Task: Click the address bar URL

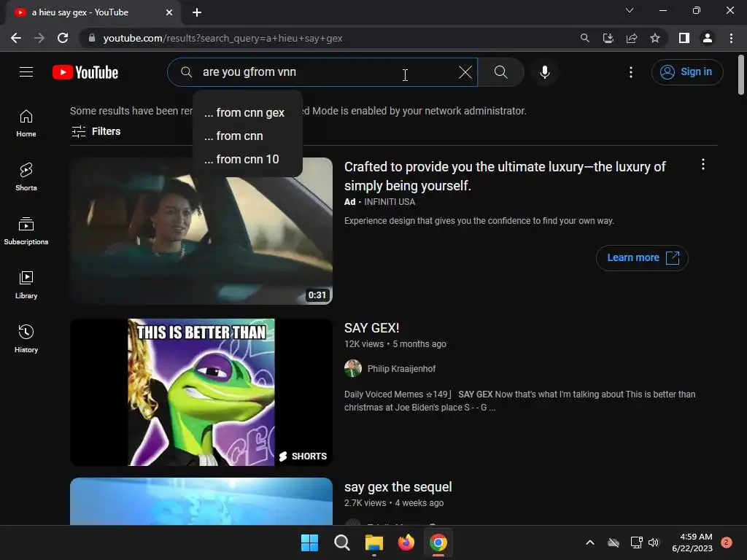Action: pyautogui.click(x=222, y=39)
